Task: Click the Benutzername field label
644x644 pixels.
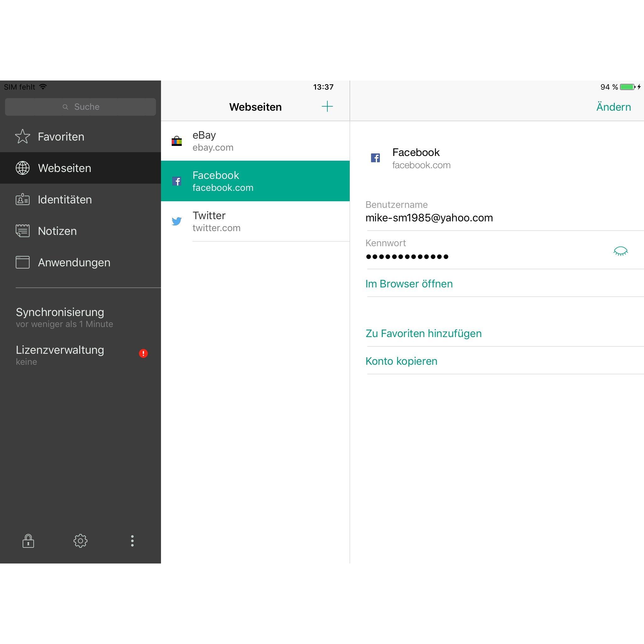Action: [x=397, y=205]
